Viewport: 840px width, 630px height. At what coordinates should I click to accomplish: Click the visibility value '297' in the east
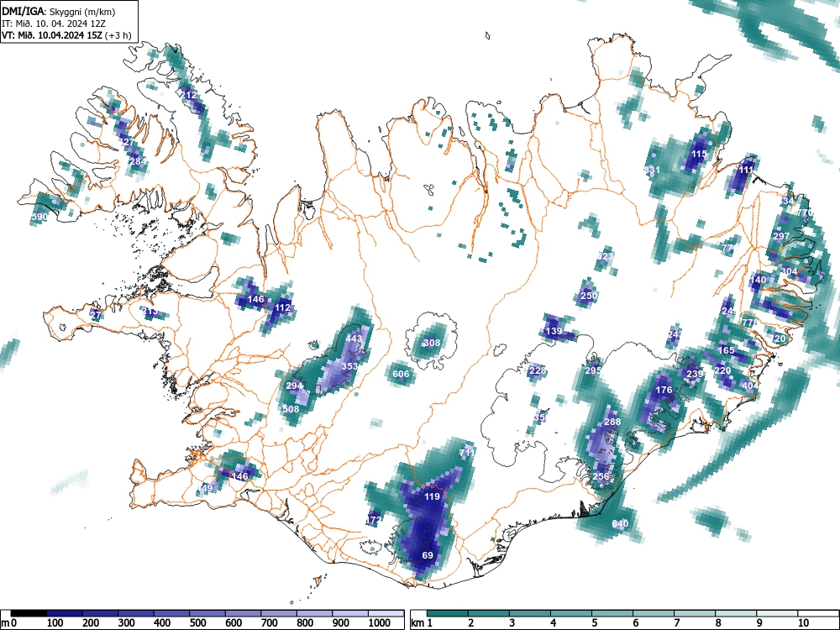tap(781, 236)
